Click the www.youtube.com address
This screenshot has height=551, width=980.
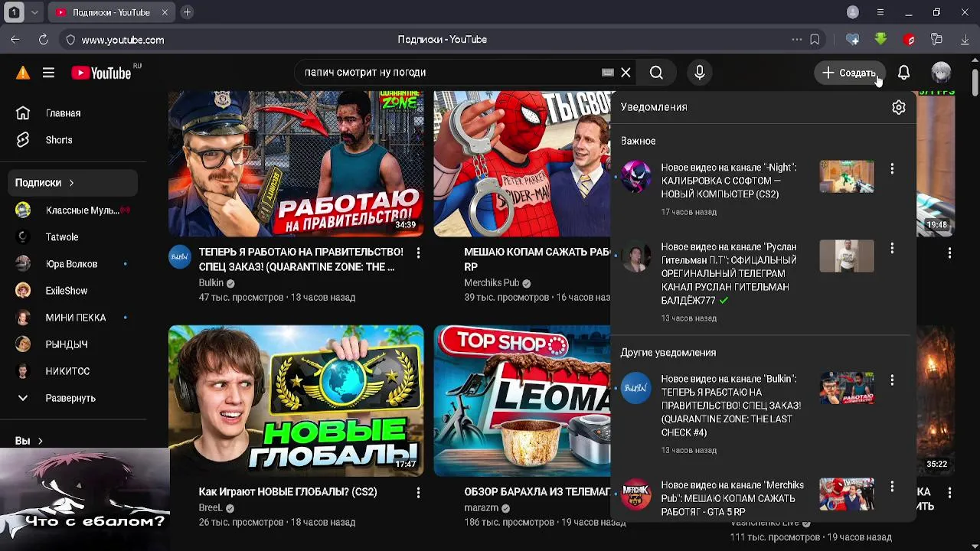(122, 40)
